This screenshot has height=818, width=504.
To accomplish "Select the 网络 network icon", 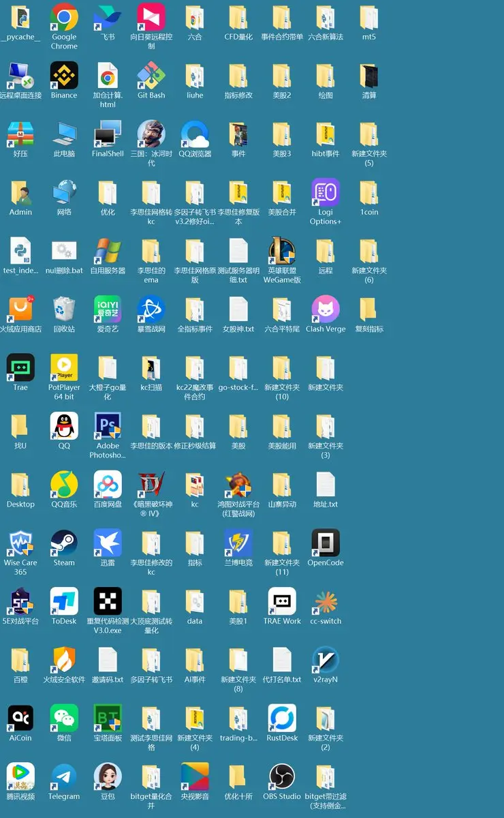I will coord(64,192).
